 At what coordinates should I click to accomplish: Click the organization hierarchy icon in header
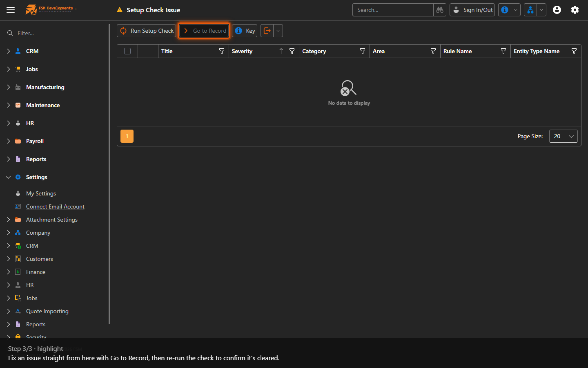[x=530, y=10]
